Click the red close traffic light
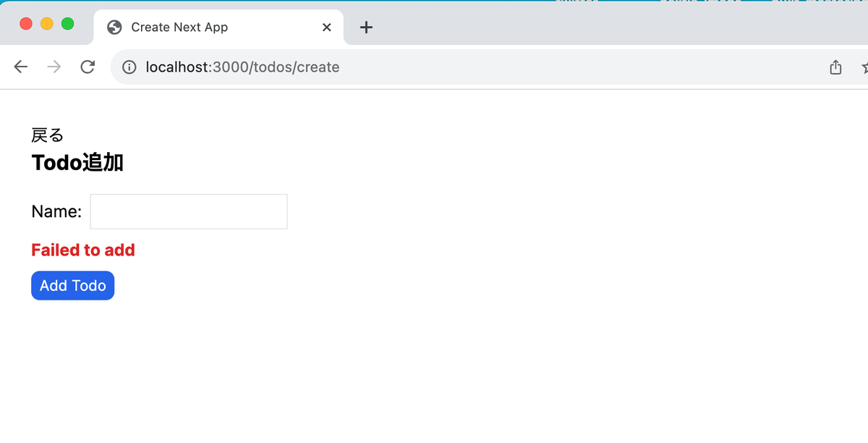 tap(25, 23)
